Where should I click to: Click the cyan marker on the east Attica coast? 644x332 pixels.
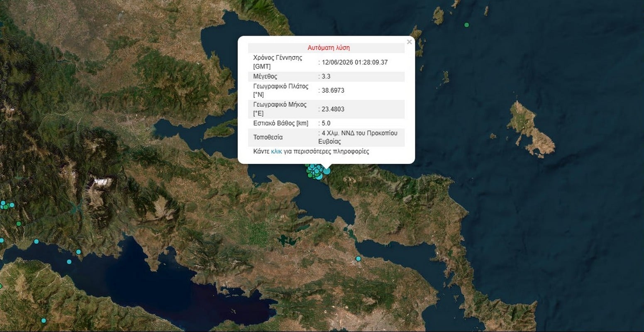point(358,259)
